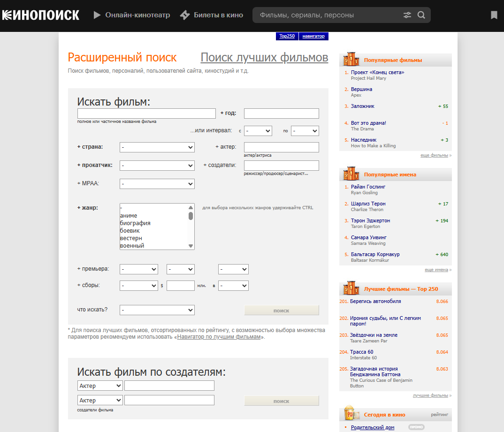The image size is (504, 432).
Task: Click the год input field
Action: (x=282, y=114)
